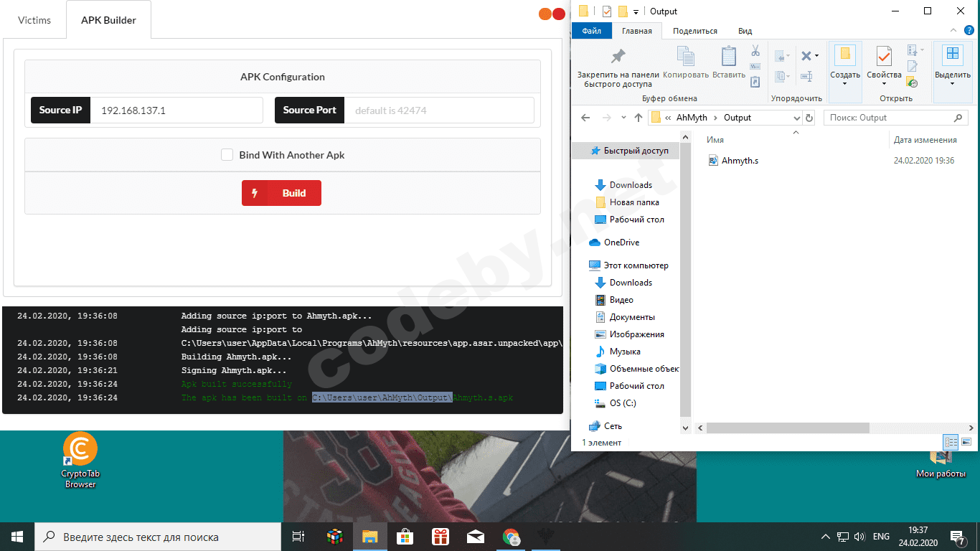The image size is (980, 551).
Task: Click the edit icon in Открыть group
Action: click(x=913, y=67)
